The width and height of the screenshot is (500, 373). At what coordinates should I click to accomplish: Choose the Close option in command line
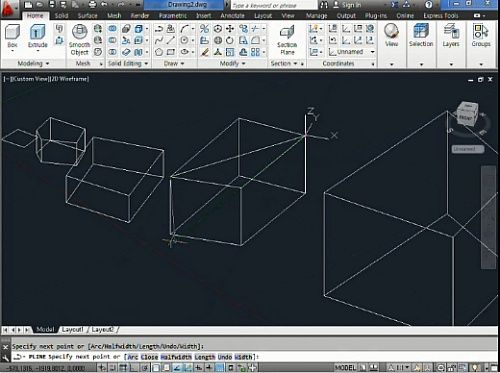pos(149,357)
